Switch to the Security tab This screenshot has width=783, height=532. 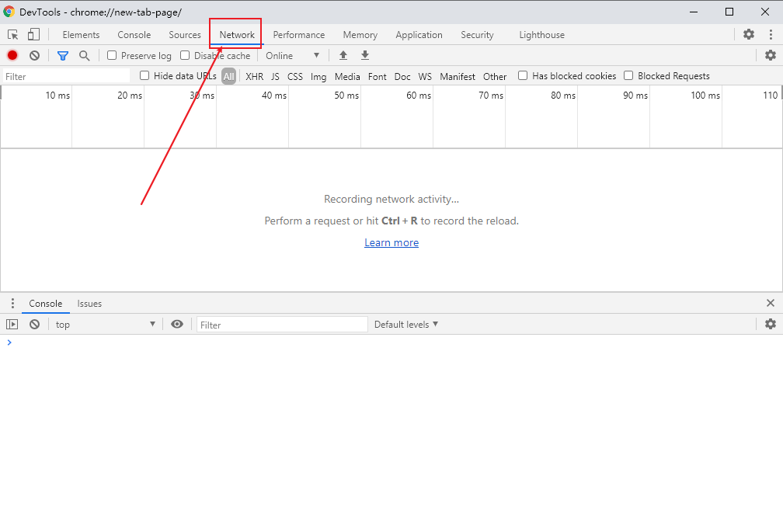click(x=477, y=35)
